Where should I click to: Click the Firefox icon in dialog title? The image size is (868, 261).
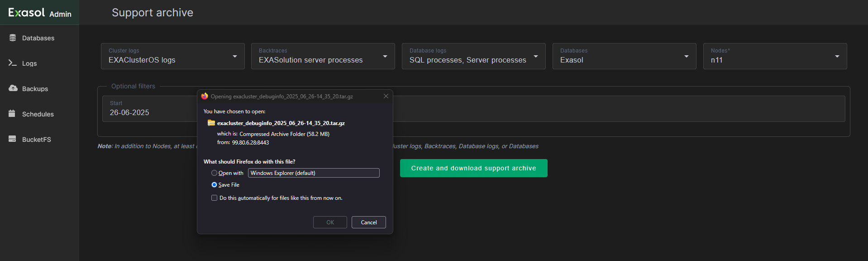click(x=205, y=96)
